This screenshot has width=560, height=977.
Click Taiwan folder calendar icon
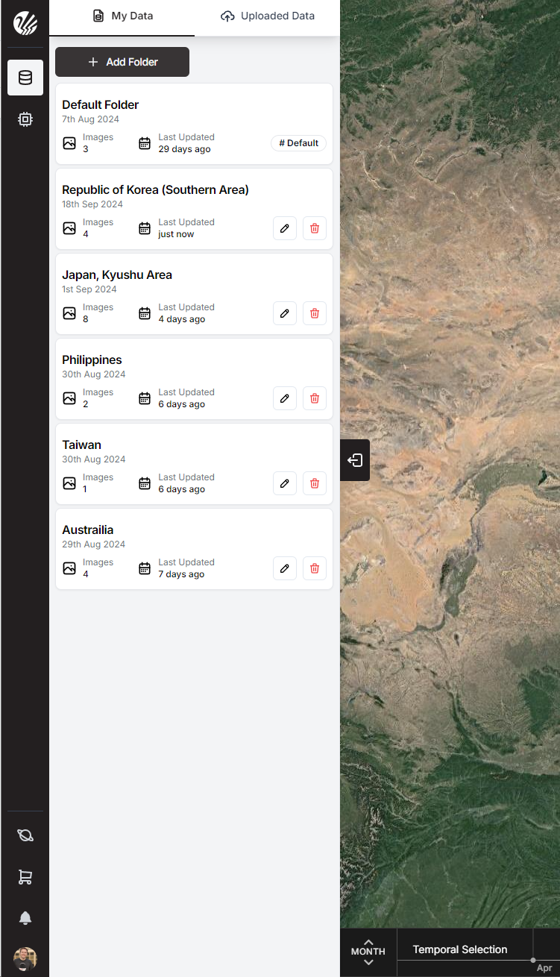(x=145, y=483)
